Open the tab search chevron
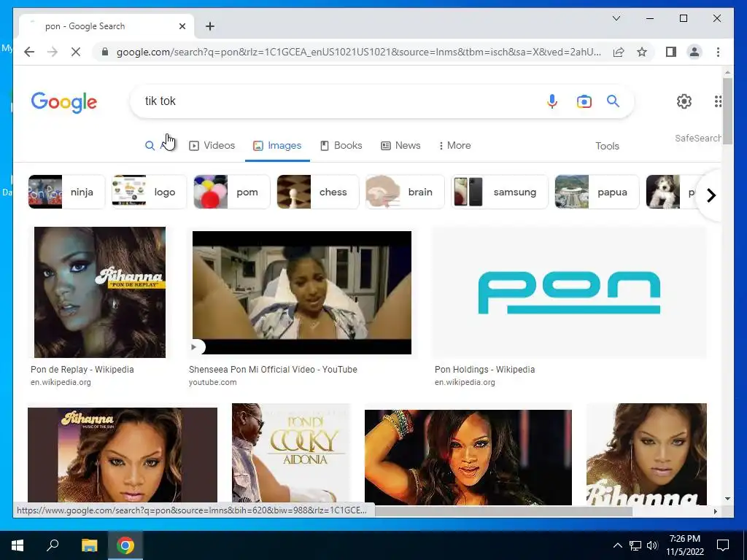747x560 pixels. point(616,18)
